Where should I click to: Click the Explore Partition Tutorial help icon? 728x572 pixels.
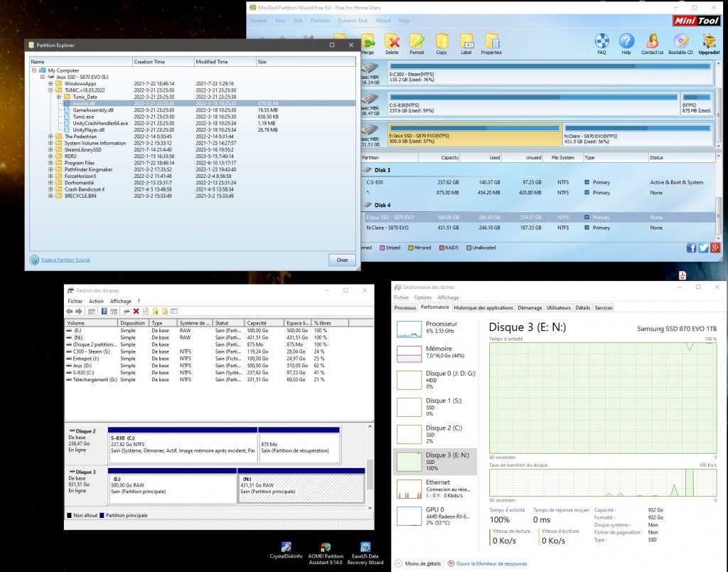pos(34,260)
